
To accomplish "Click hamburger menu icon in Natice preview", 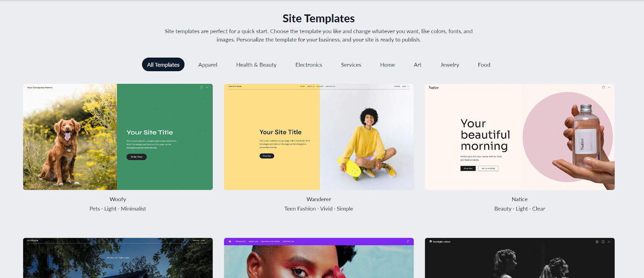I will point(609,87).
